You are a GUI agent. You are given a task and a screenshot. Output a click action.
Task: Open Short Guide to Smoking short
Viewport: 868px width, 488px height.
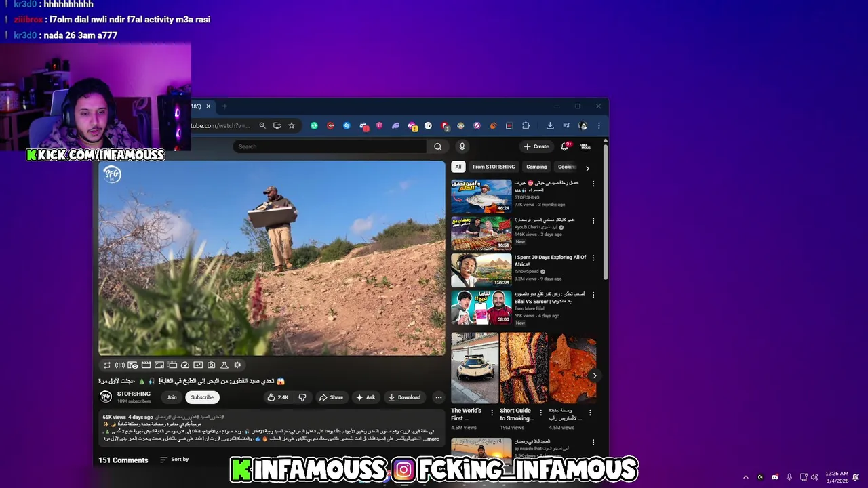pyautogui.click(x=524, y=369)
